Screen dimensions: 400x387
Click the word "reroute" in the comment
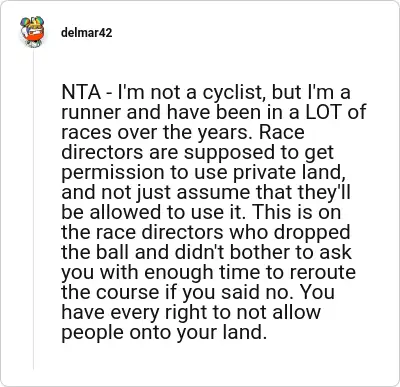click(x=322, y=273)
